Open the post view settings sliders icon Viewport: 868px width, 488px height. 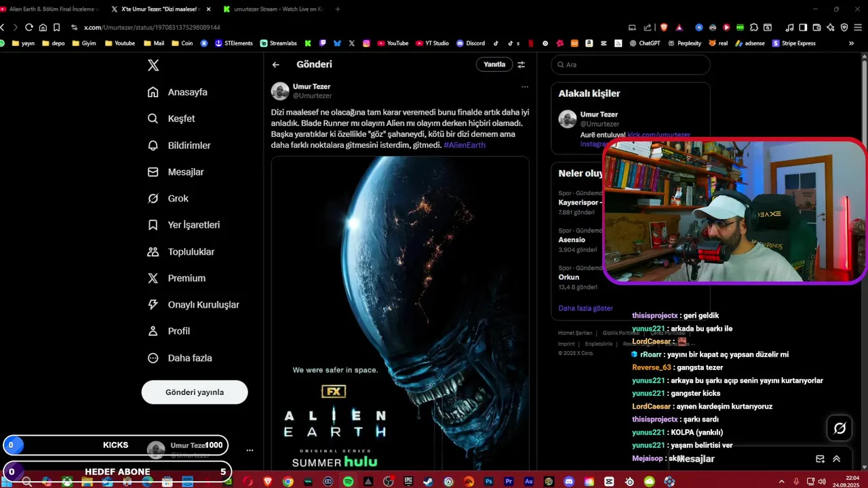tap(521, 64)
